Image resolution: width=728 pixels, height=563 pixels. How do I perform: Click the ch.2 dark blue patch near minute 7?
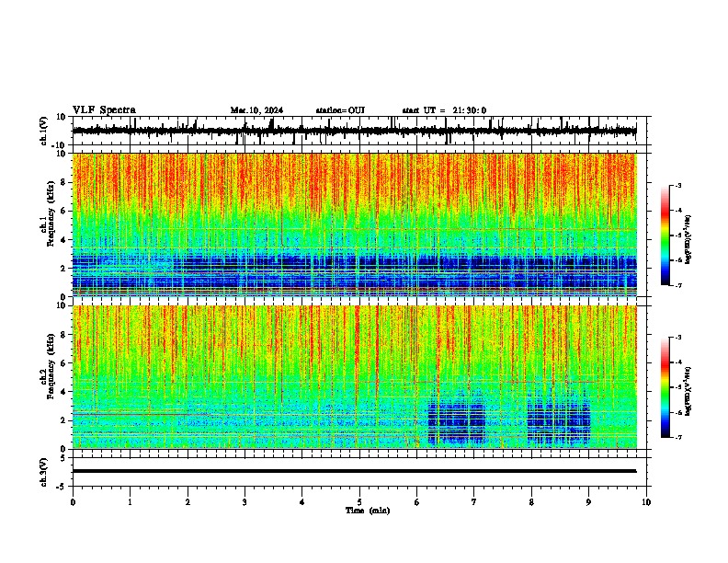coord(457,421)
